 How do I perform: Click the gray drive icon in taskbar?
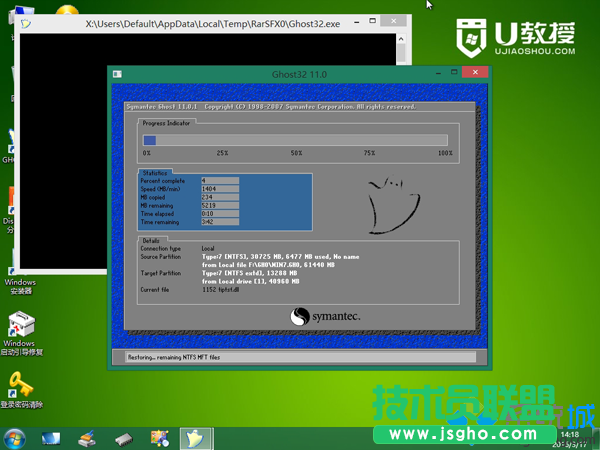click(x=123, y=438)
